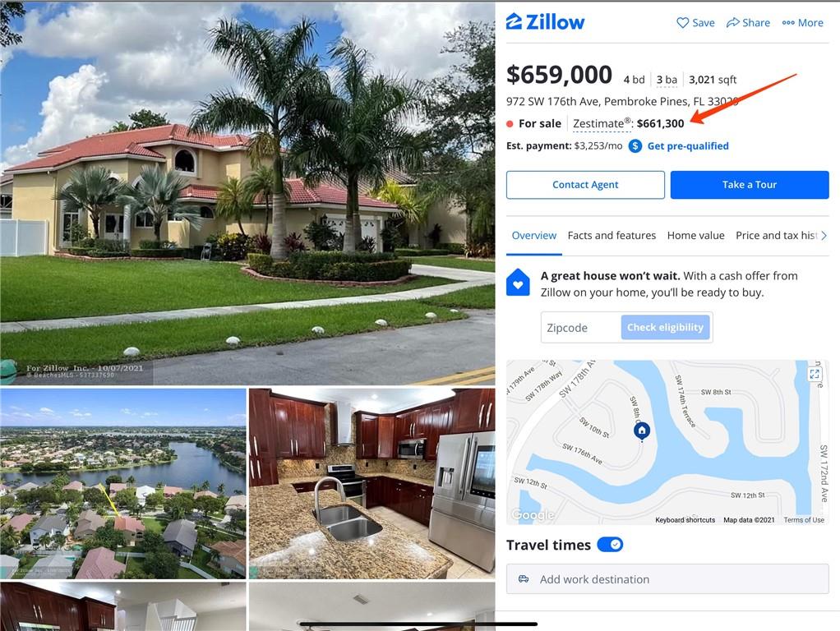Open the kitchen photo thumbnail
This screenshot has height=631, width=840.
(372, 484)
